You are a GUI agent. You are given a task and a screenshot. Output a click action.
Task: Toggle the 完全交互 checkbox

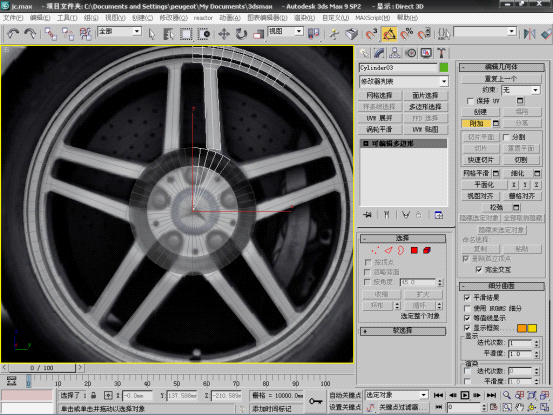pos(479,270)
